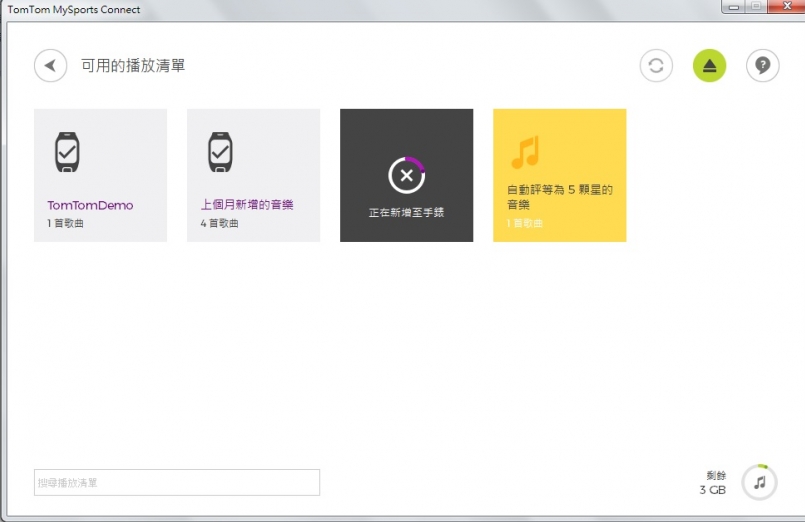Open the 上個月新增的音樂 playlist label

tap(247, 205)
